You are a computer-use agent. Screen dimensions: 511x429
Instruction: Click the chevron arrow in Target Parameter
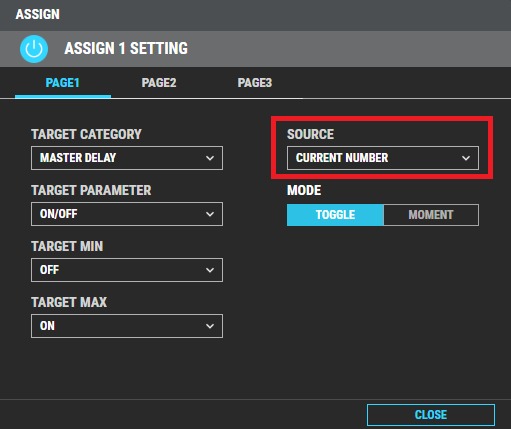[x=210, y=214]
